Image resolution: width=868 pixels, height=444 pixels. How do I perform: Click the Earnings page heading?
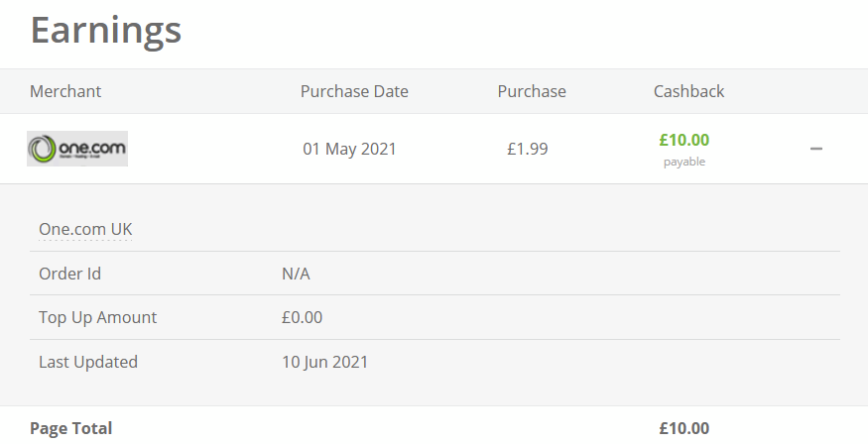point(106,30)
